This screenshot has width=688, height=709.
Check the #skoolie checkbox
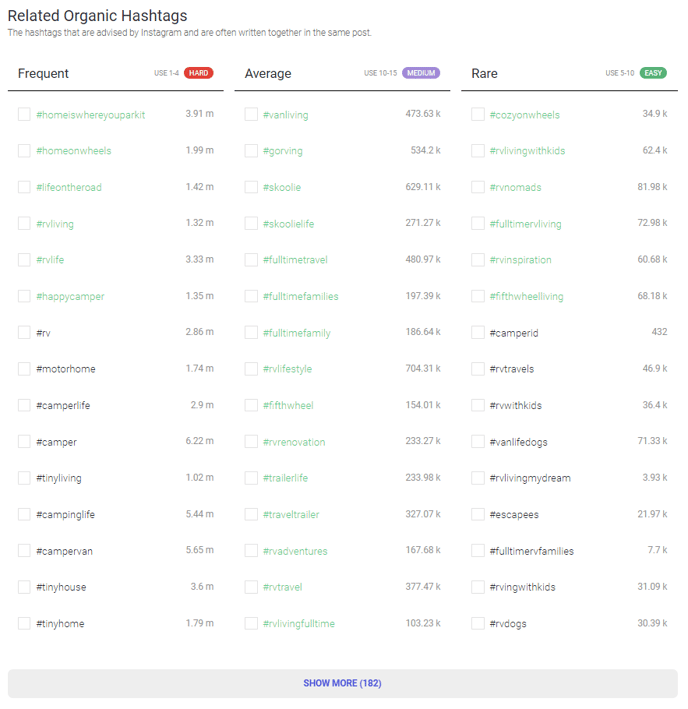click(x=251, y=187)
